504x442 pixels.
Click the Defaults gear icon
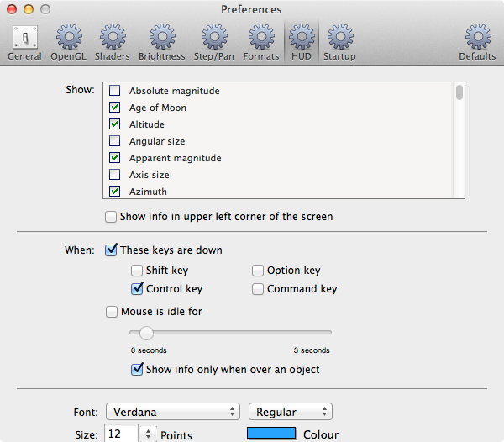coord(477,42)
